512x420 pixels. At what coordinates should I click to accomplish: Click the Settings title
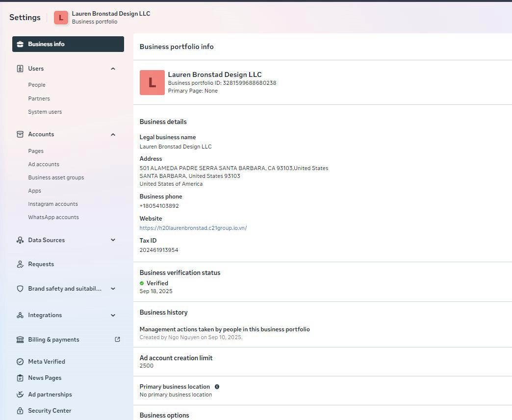coord(25,17)
